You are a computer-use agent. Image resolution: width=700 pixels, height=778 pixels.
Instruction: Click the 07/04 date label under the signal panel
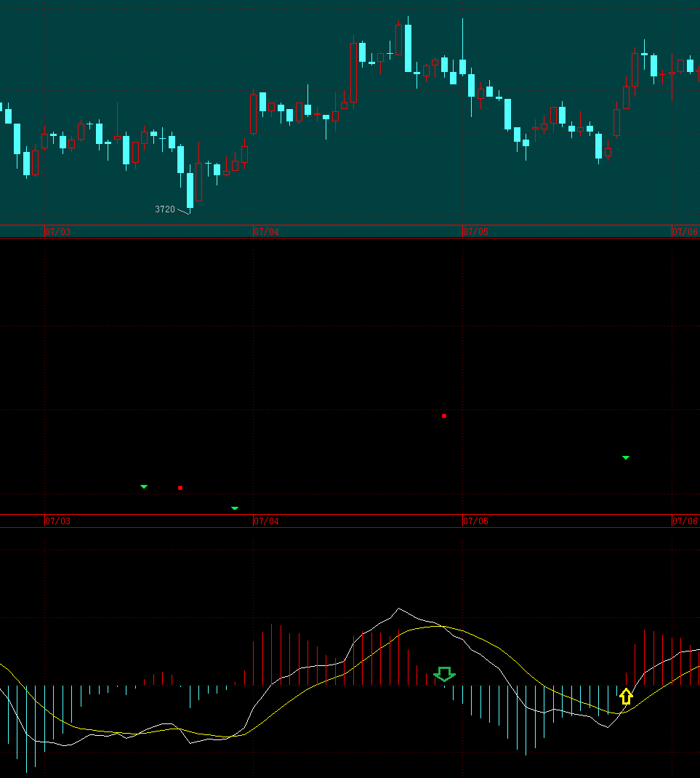pos(266,521)
